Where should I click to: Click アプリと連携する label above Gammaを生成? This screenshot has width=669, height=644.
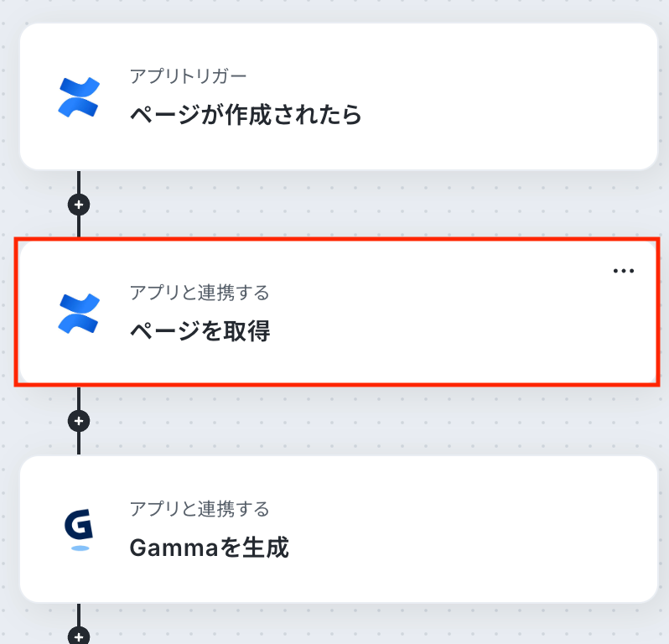[x=199, y=509]
